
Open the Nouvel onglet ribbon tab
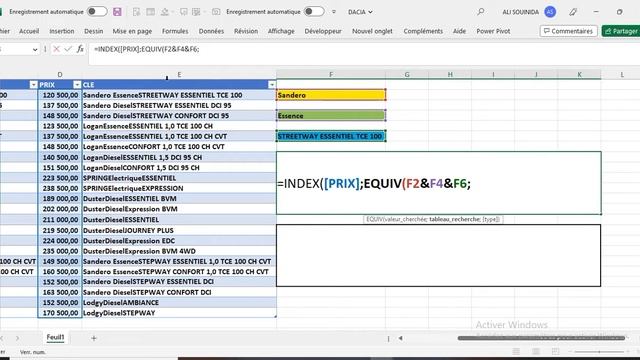(372, 31)
